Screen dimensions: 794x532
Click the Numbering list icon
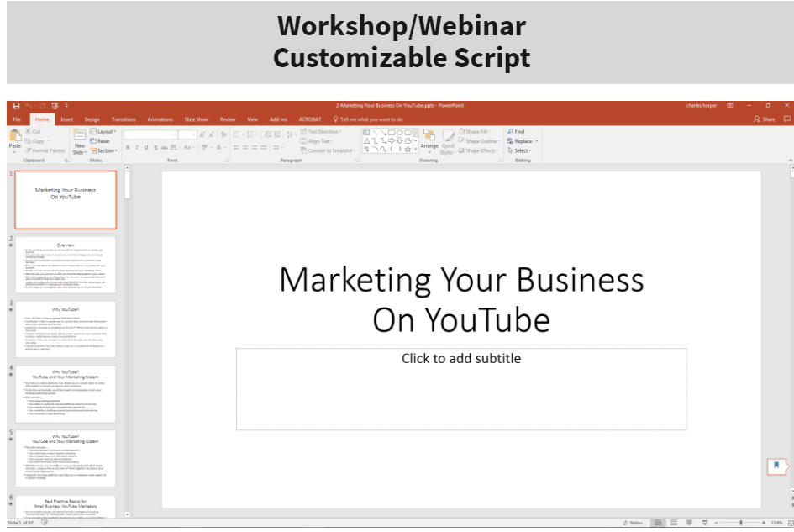(252, 134)
